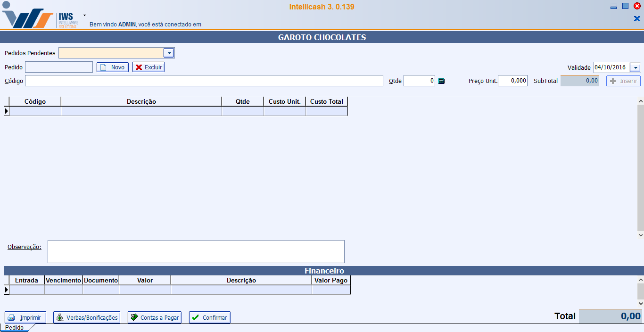
Task: Click the Descrição header in the Financeiro grid
Action: point(241,280)
